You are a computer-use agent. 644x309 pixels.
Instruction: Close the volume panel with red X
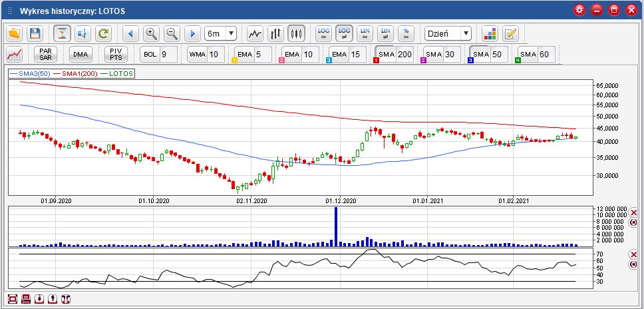pyautogui.click(x=633, y=212)
